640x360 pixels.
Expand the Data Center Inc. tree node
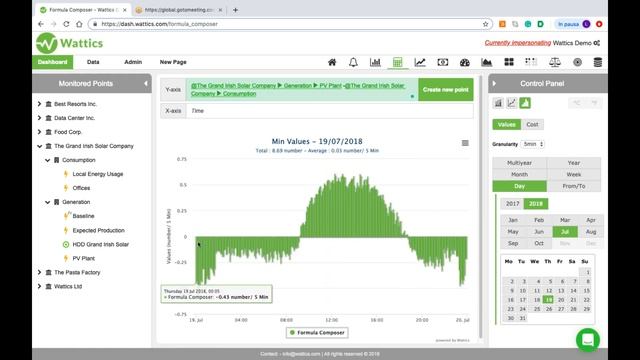pyautogui.click(x=40, y=118)
